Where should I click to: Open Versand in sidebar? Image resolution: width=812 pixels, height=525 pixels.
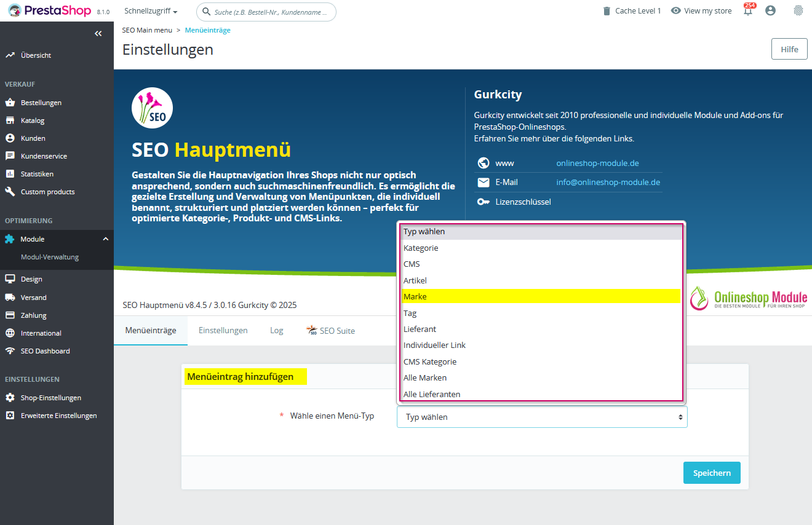pyautogui.click(x=34, y=298)
